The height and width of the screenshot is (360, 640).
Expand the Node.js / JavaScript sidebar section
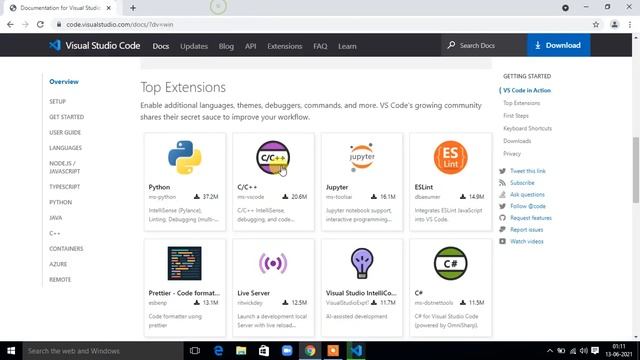pyautogui.click(x=64, y=167)
